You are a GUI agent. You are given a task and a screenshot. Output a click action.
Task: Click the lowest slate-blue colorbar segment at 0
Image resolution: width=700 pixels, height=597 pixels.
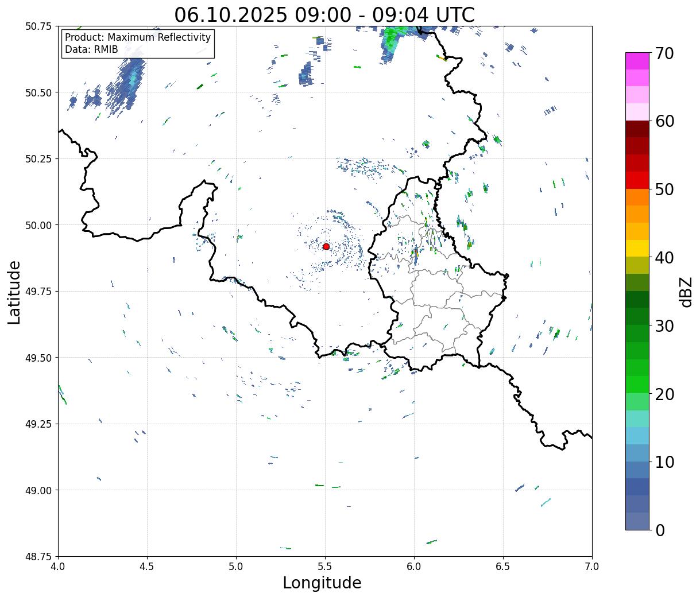pos(637,521)
